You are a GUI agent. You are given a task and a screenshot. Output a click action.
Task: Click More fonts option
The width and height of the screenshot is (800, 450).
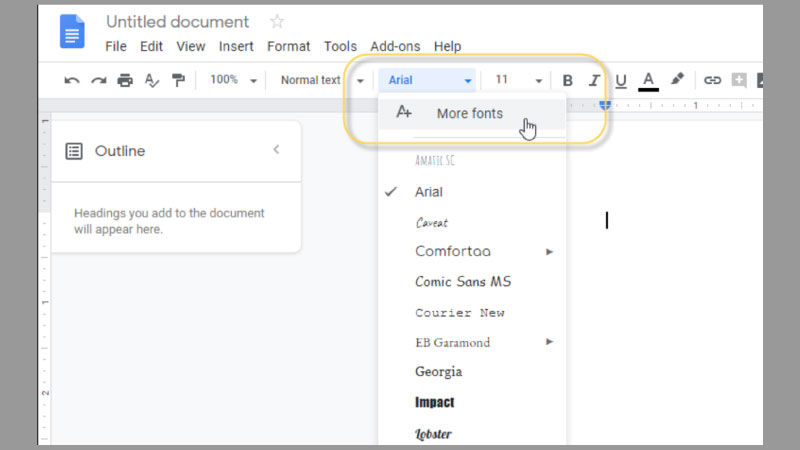[x=469, y=113]
